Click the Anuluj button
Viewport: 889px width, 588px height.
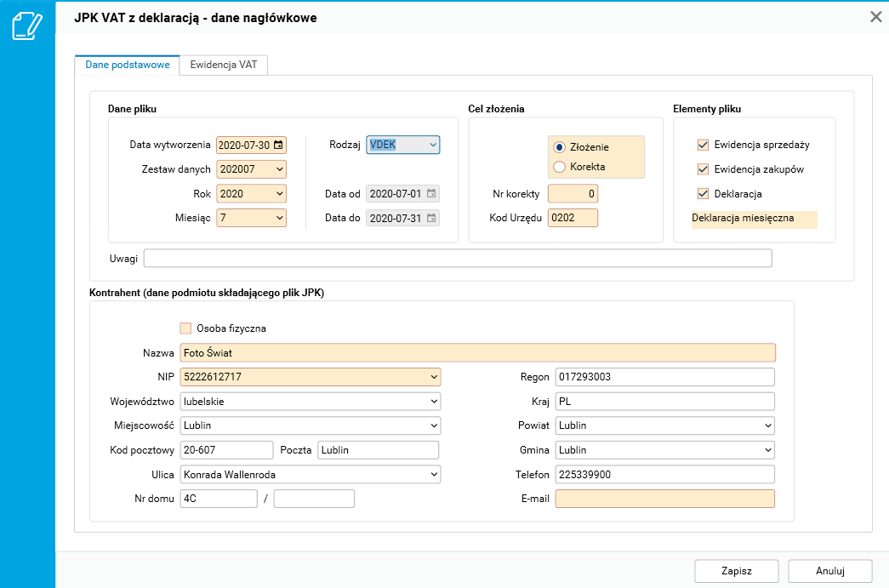click(829, 571)
